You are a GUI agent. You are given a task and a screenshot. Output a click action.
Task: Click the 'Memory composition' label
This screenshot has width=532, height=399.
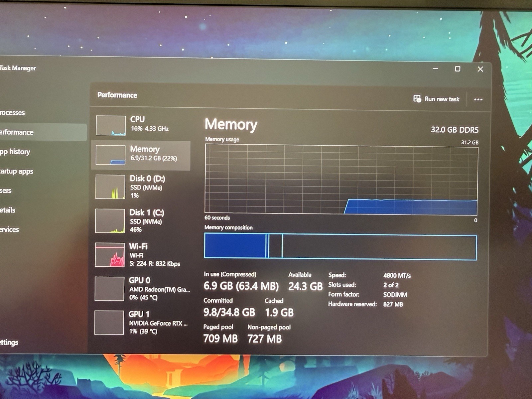click(228, 227)
